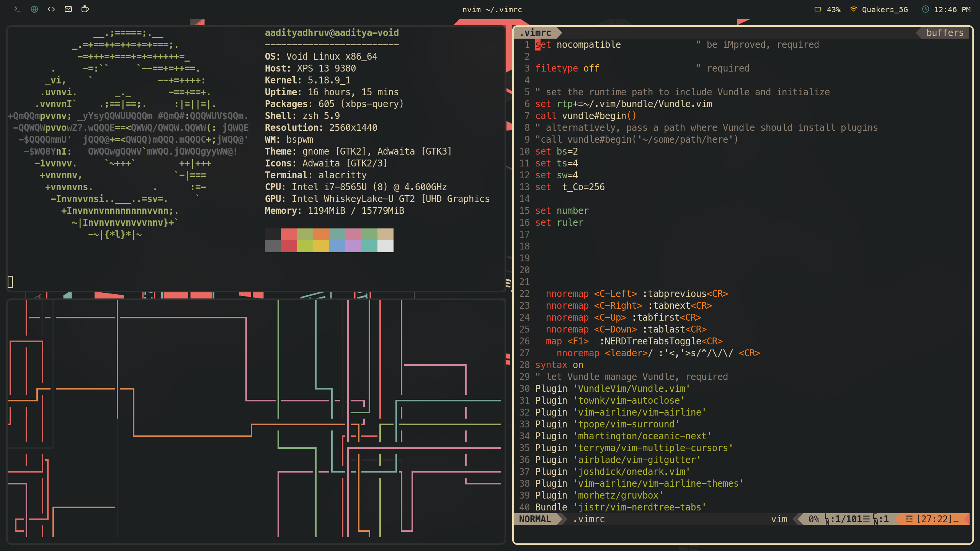The width and height of the screenshot is (980, 551).
Task: Click 'Memory: 1194MiB / 15779MiB' in neofetch
Action: pos(335,211)
